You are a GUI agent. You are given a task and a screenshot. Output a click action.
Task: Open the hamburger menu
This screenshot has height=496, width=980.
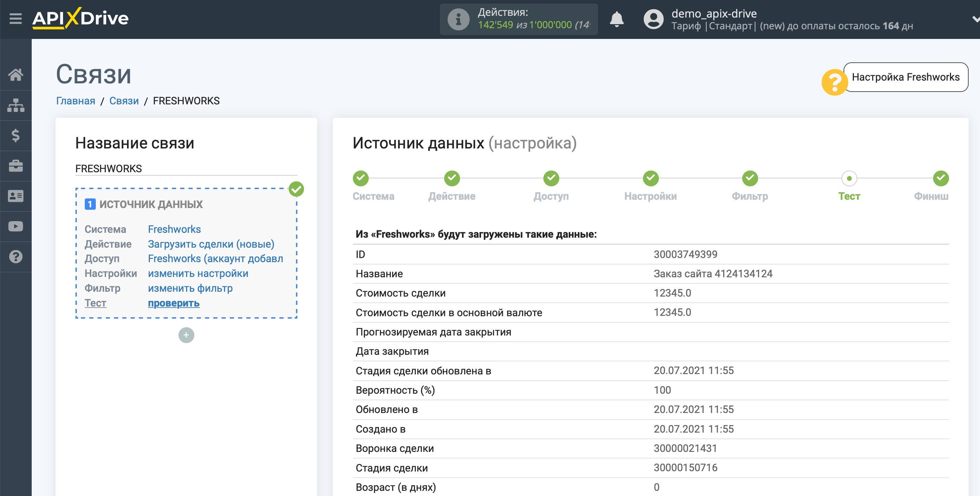click(x=16, y=18)
